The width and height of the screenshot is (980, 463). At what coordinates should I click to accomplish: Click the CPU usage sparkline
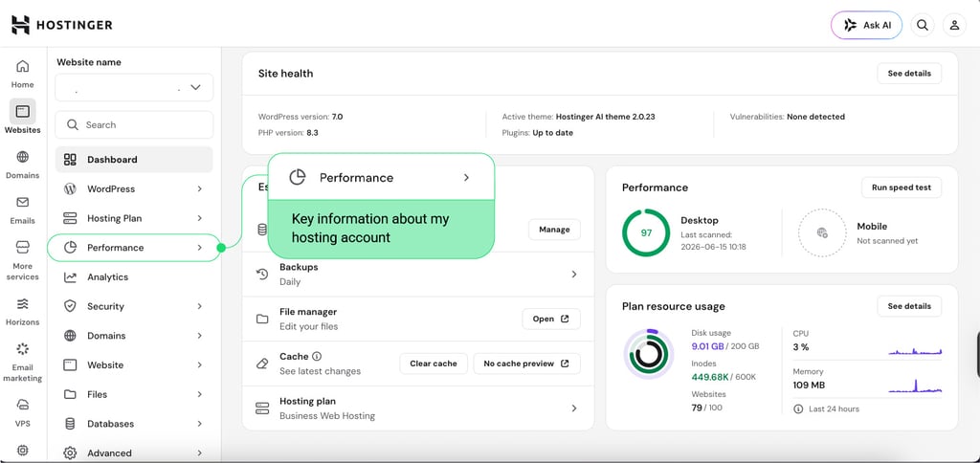pos(915,350)
